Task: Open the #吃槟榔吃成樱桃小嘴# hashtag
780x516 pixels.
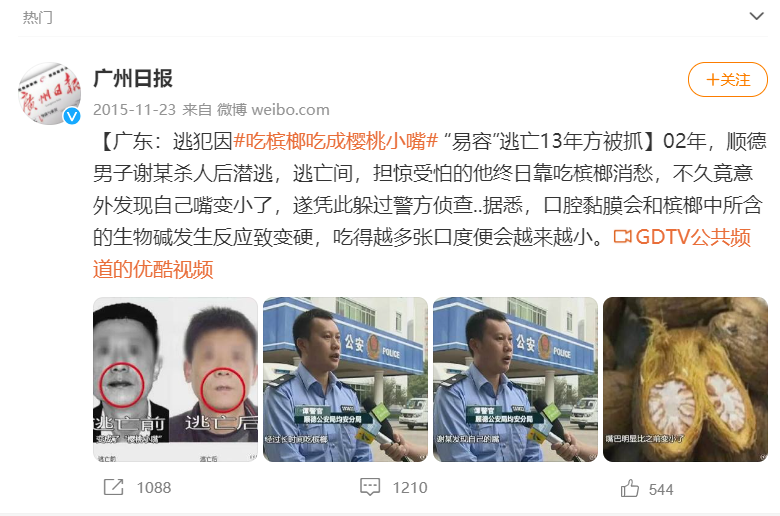Action: pos(335,141)
